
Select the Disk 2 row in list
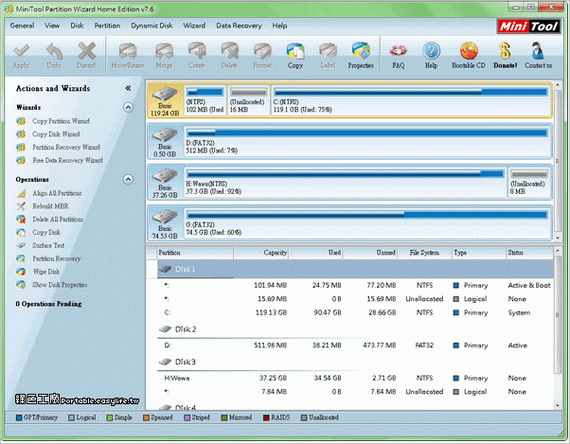356,329
